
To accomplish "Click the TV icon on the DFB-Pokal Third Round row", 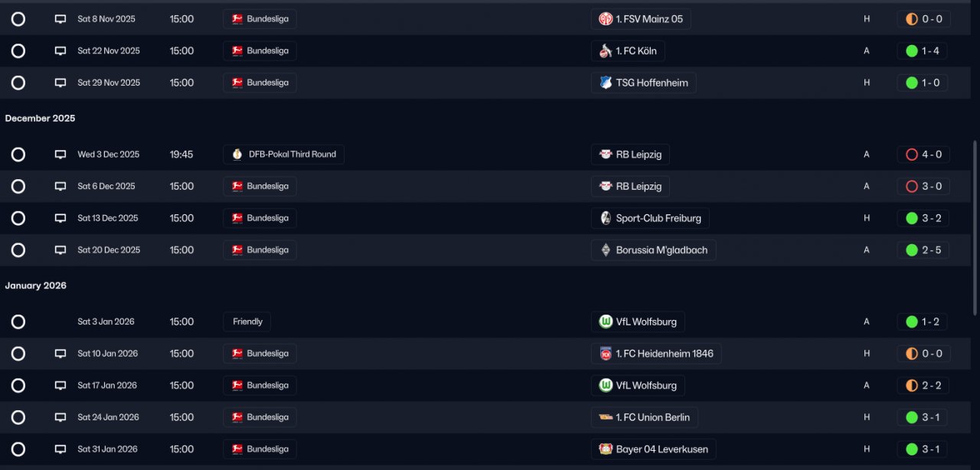I will (x=60, y=155).
